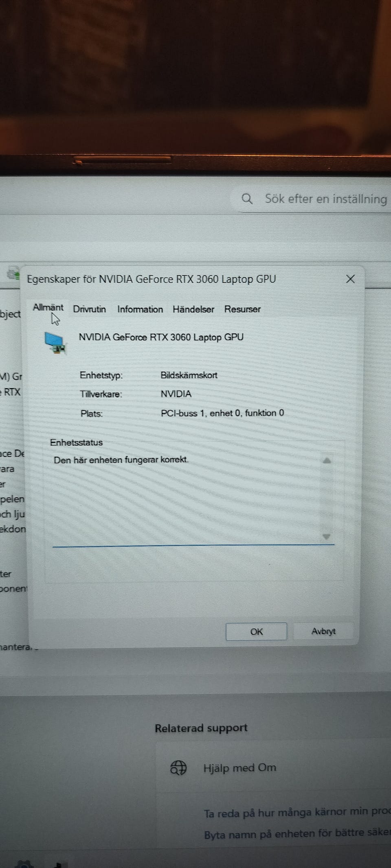The image size is (391, 868).
Task: Switch to the Allmänt tab
Action: click(x=48, y=308)
